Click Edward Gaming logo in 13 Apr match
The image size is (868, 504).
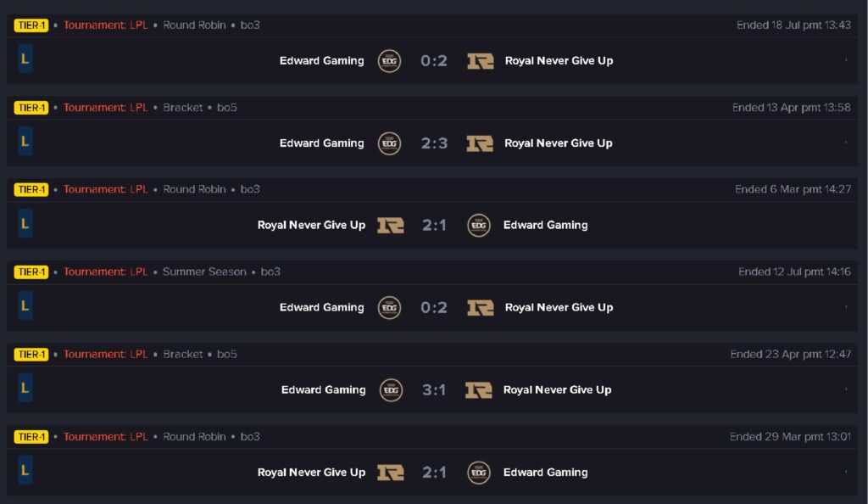[x=389, y=143]
